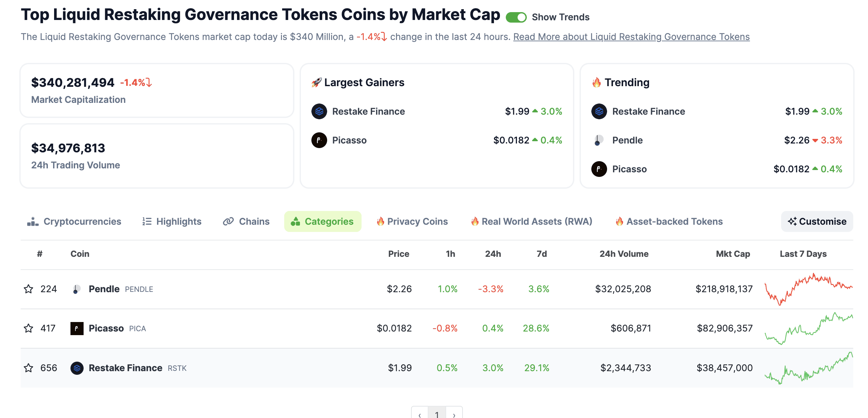This screenshot has height=418, width=868.
Task: Toggle the favorite star for Picasso
Action: click(29, 328)
